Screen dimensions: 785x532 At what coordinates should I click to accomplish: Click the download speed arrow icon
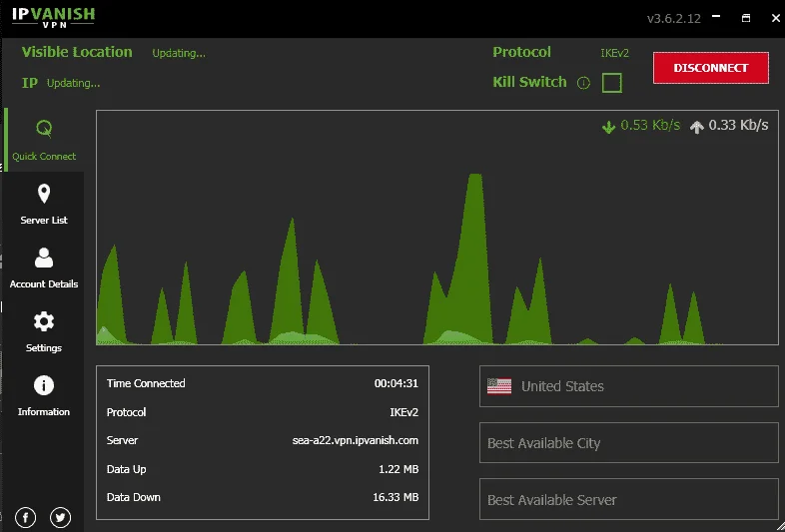[608, 127]
